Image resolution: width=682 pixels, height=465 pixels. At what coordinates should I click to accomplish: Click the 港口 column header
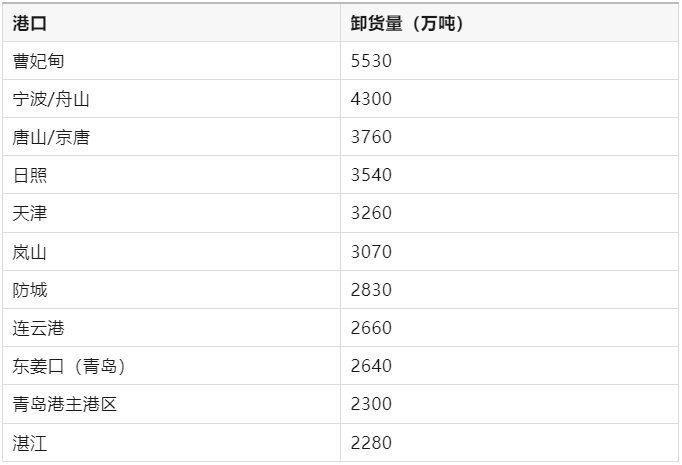pyautogui.click(x=171, y=23)
